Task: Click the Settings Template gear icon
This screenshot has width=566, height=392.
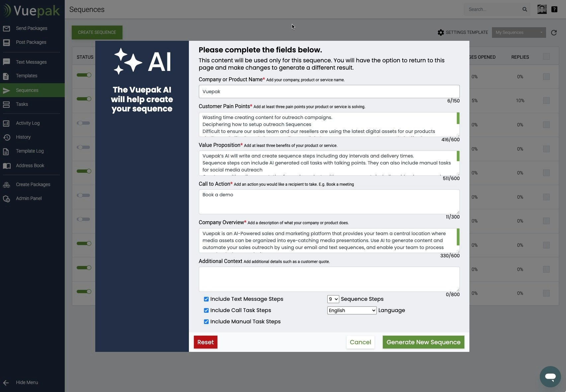Action: click(441, 33)
